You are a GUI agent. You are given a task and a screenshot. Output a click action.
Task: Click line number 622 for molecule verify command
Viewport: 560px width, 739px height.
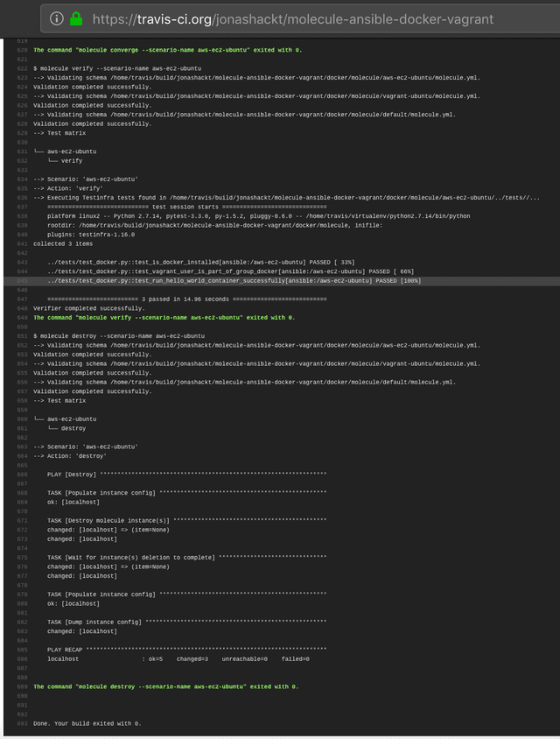pyautogui.click(x=22, y=67)
